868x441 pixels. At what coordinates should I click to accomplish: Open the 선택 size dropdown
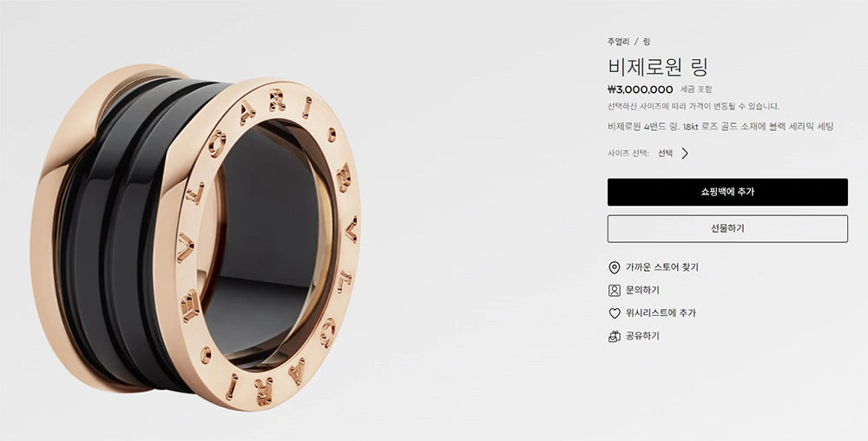click(x=666, y=154)
